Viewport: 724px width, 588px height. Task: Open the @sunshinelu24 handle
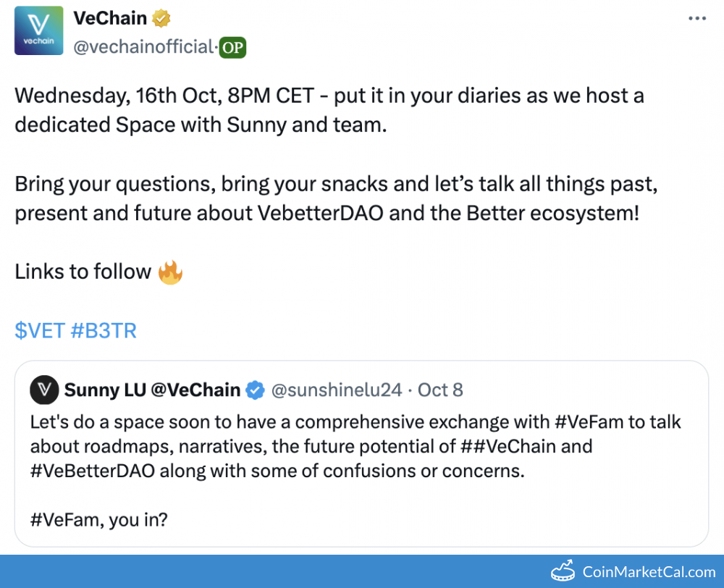point(336,390)
